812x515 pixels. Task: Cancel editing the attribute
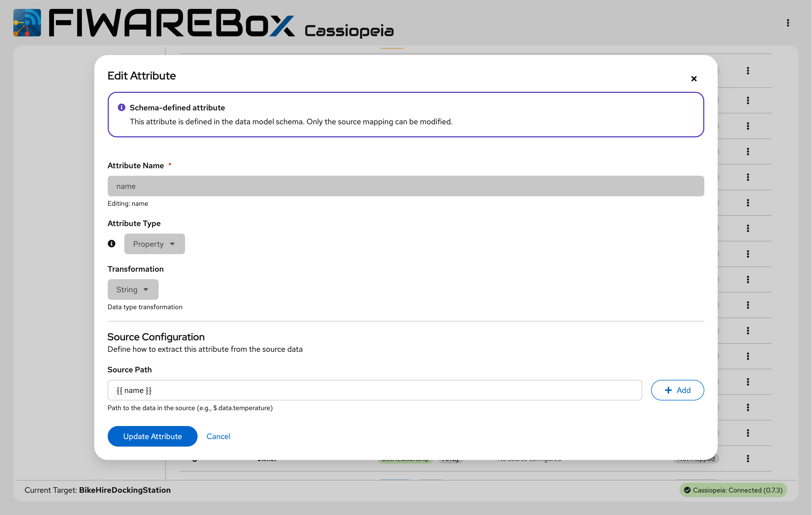(218, 436)
